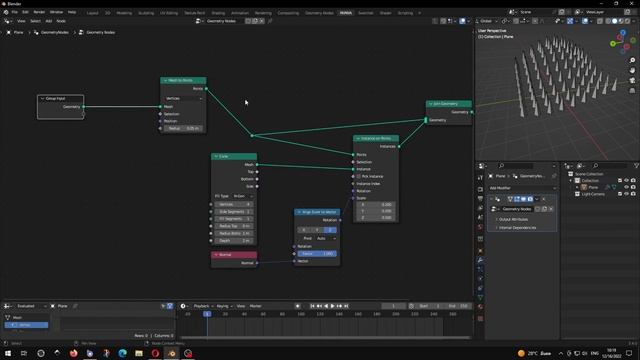Viewport: 640px width, 360px height.
Task: Toggle Light Camera visibility eye in outliner
Action: tap(627, 194)
